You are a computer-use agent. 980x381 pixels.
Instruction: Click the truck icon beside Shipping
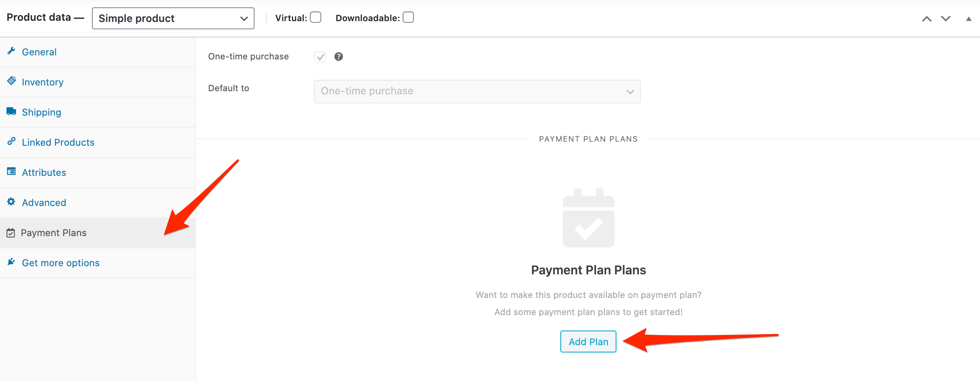click(x=11, y=111)
